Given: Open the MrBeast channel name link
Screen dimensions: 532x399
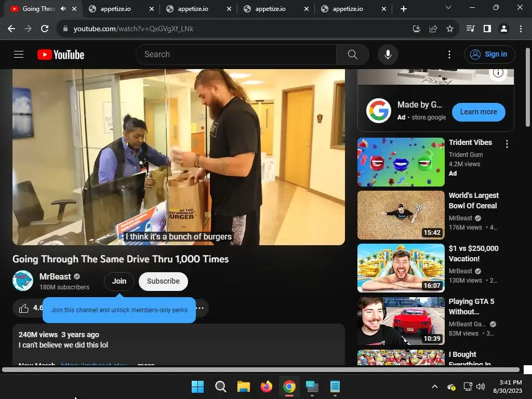Looking at the screenshot, I should 55,276.
